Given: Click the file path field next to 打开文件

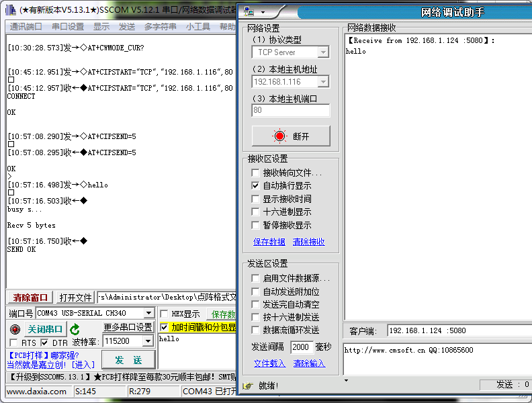Looking at the screenshot, I should (167, 298).
